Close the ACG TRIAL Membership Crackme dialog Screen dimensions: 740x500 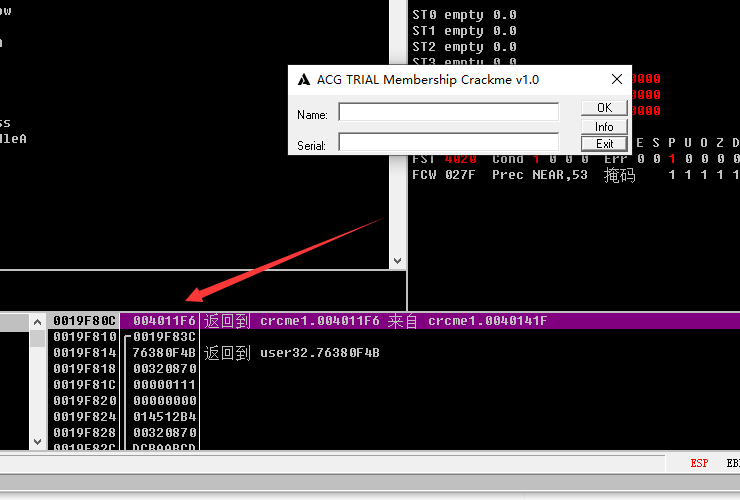pos(616,80)
